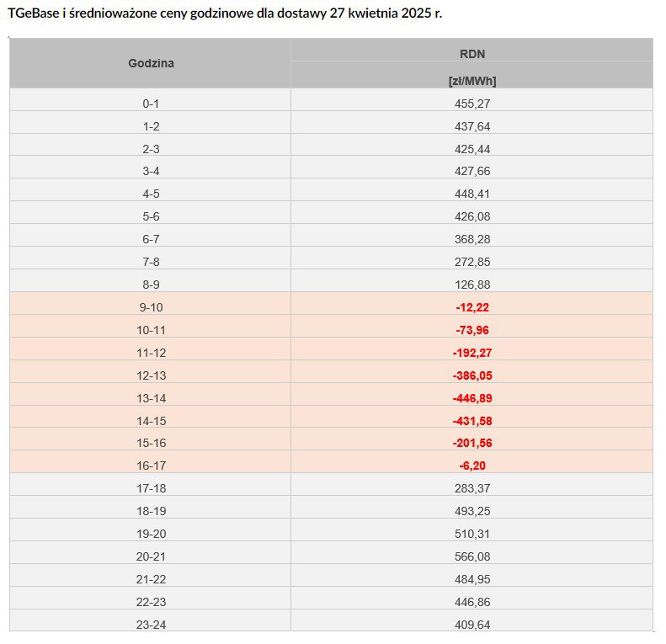Select the 455,27 price value
The width and height of the screenshot is (666, 644).
[x=472, y=104]
